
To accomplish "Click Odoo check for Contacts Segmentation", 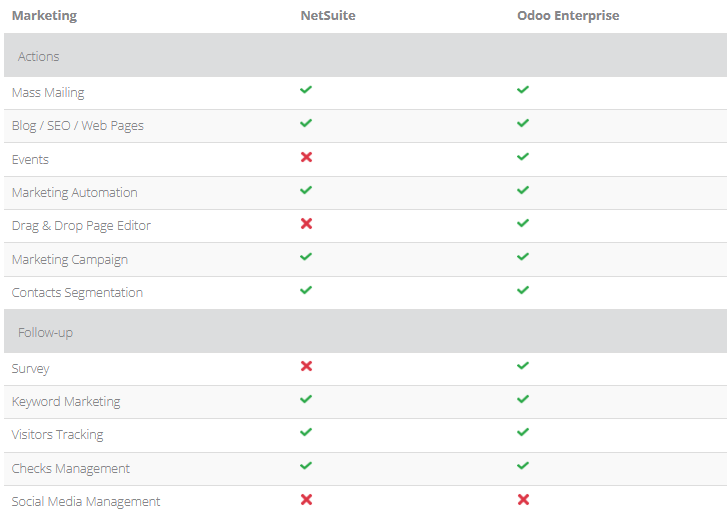I will point(523,290).
